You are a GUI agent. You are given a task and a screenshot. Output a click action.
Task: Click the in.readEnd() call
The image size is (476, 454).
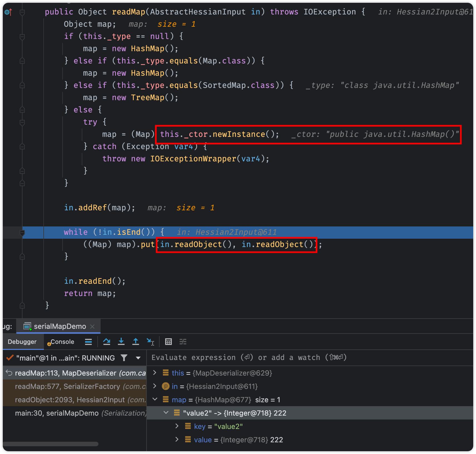[95, 281]
